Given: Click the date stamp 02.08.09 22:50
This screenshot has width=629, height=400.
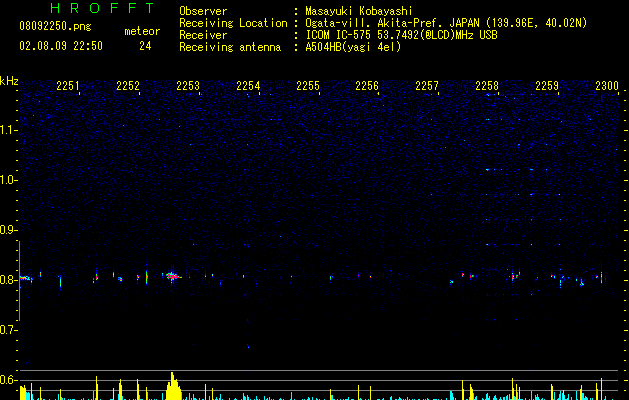Looking at the screenshot, I should [61, 46].
